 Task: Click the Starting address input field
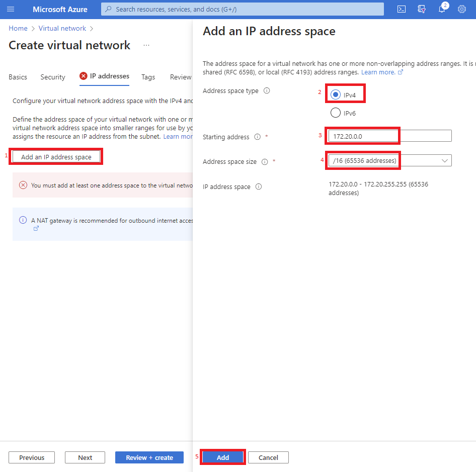(362, 136)
